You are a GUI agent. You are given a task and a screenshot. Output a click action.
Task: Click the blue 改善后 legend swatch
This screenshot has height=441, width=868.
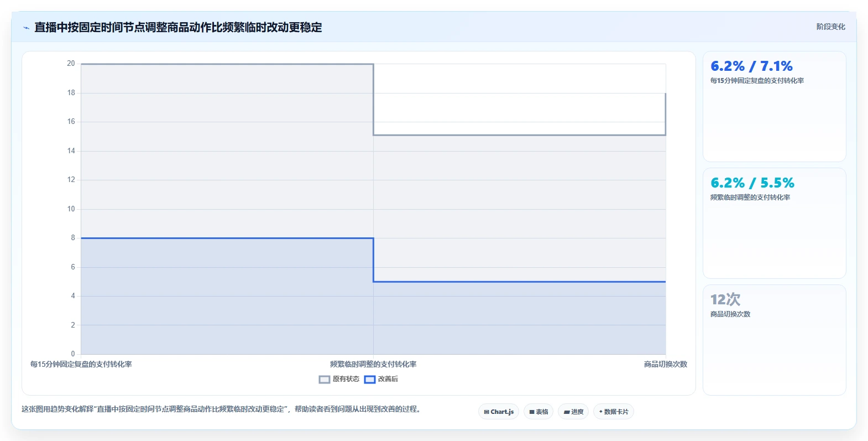370,380
